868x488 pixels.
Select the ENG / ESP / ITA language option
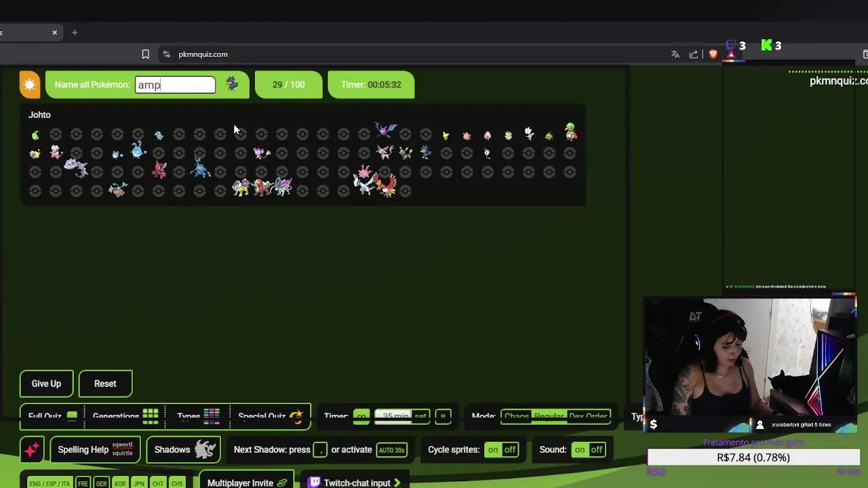point(50,483)
